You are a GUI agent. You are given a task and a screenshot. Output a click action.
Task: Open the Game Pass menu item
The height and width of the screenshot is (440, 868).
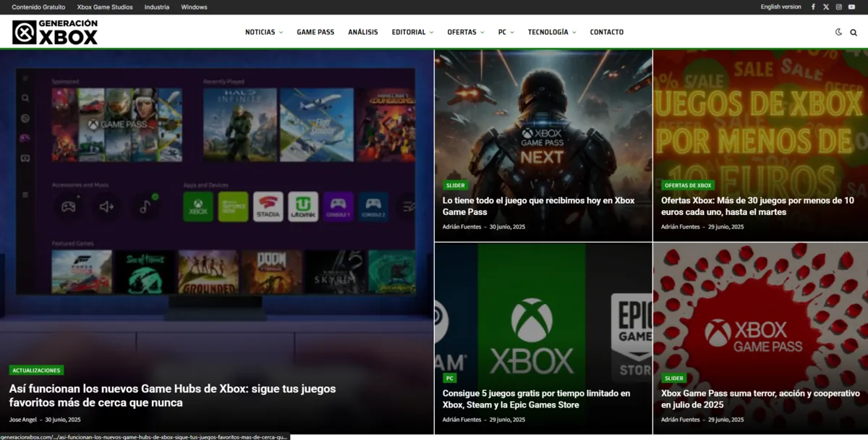pos(315,32)
